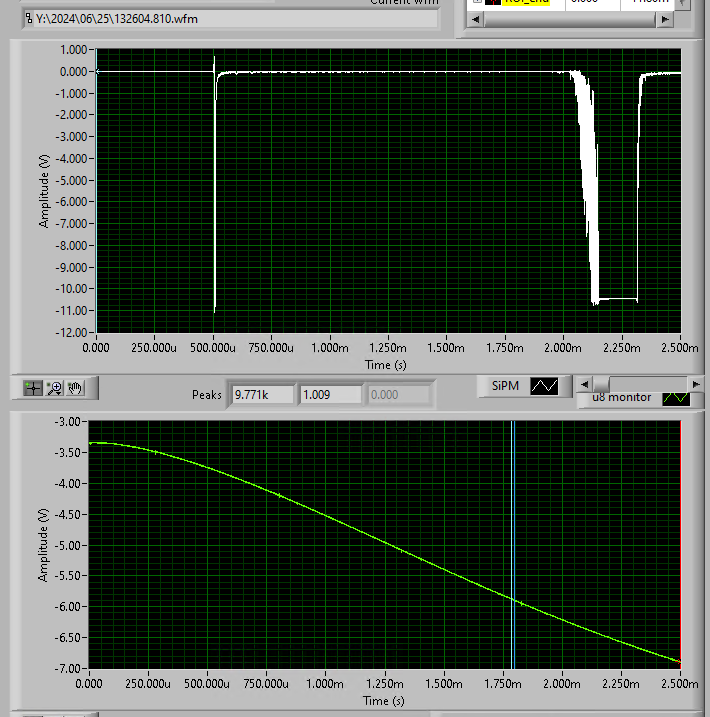Click the left arrow of the graph scrollbar
Viewport: 710px width, 717px height.
pyautogui.click(x=584, y=385)
